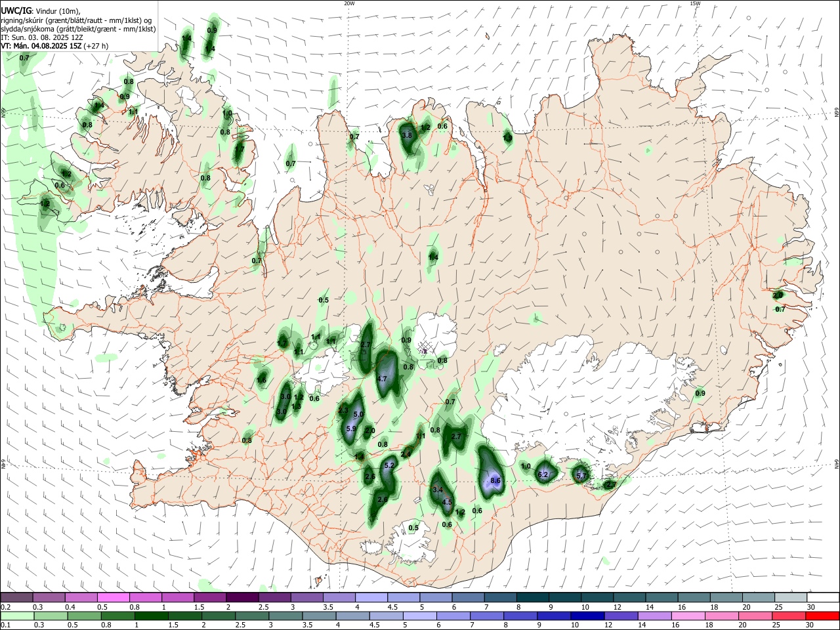
Task: Click the deep navy 10 swatch on rain scale
Action: (586, 616)
